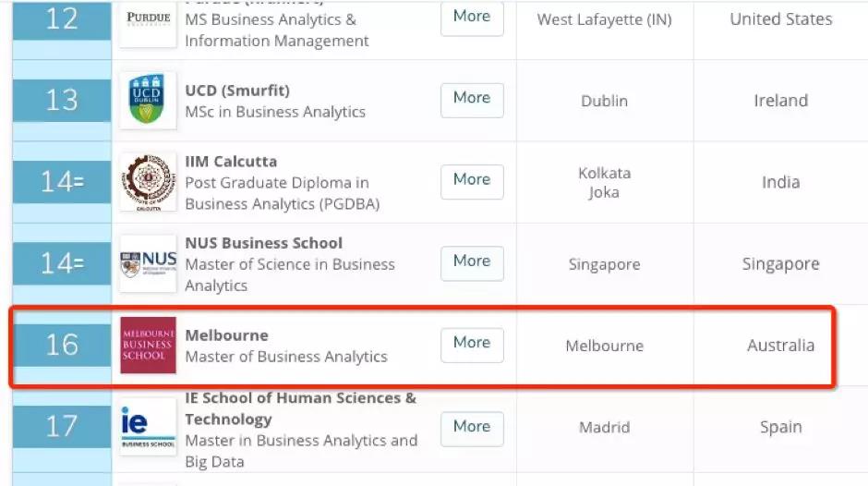Screen dimensions: 868x486
Task: Click the IIM Calcutta emblem logo
Action: (x=148, y=182)
